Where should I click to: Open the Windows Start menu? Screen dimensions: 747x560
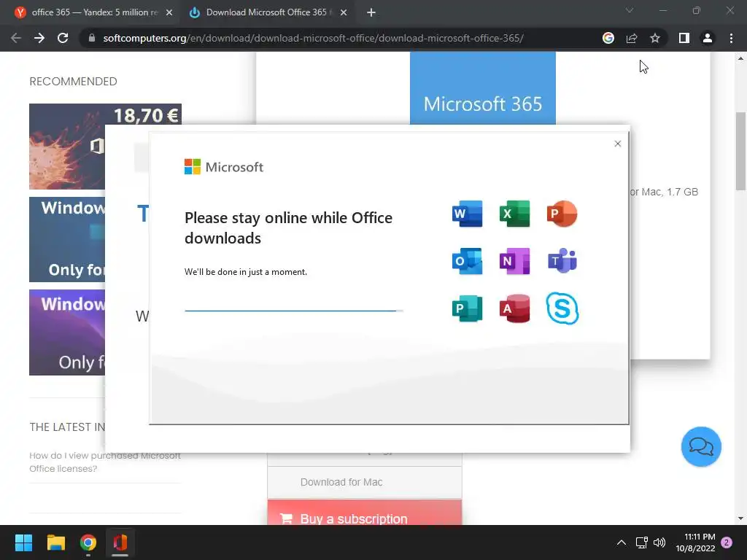coord(23,542)
